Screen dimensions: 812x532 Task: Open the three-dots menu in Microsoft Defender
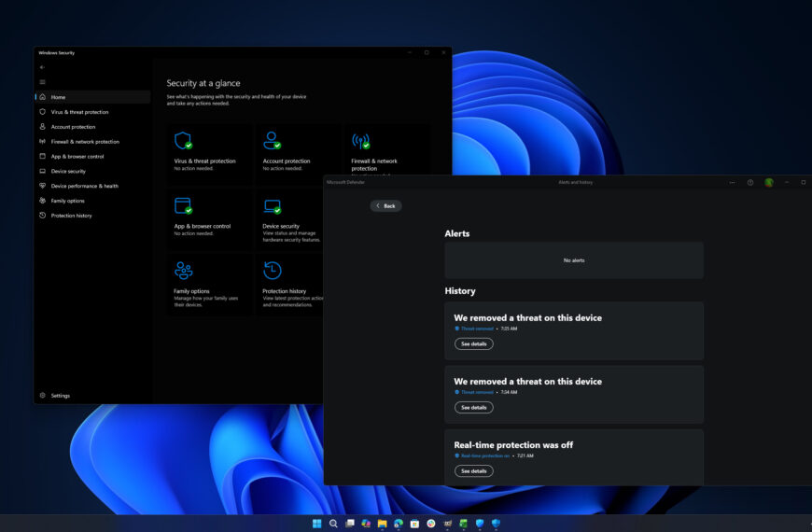733,182
